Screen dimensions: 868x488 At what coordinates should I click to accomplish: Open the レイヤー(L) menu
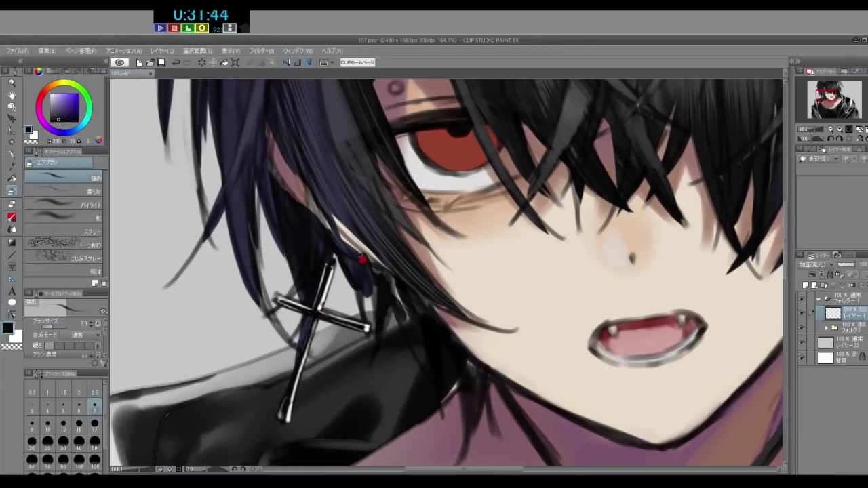click(x=162, y=51)
